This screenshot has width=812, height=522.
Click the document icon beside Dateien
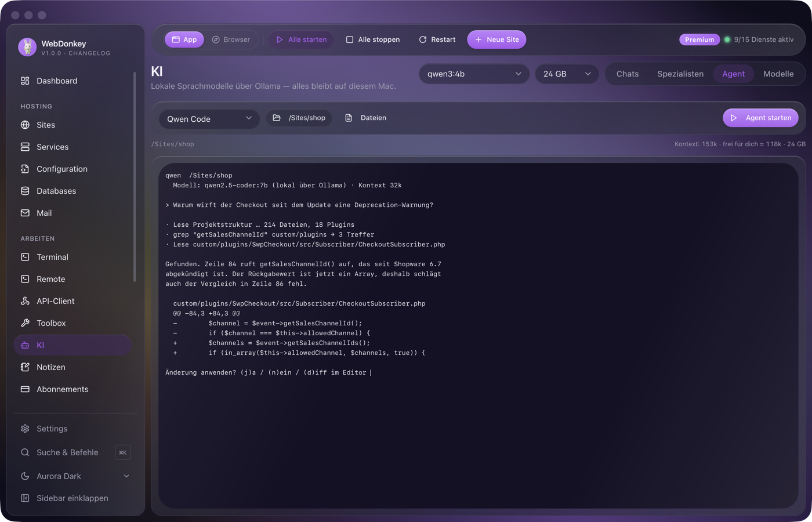click(x=349, y=118)
